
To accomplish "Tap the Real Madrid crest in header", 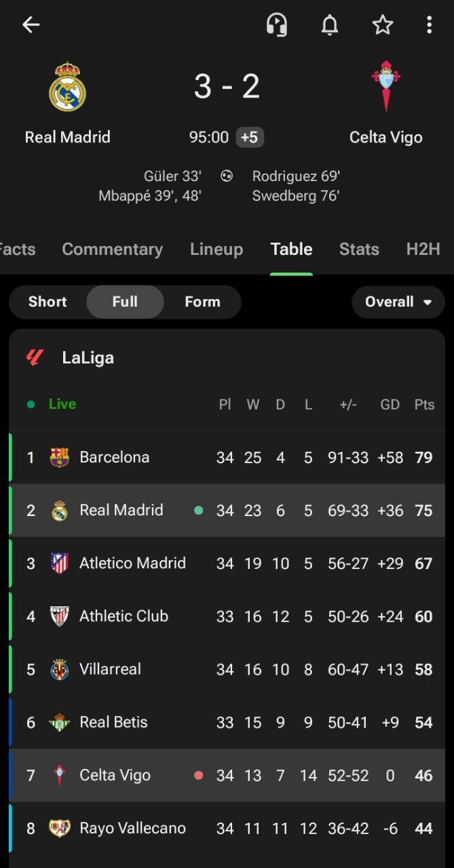I will coord(67,87).
